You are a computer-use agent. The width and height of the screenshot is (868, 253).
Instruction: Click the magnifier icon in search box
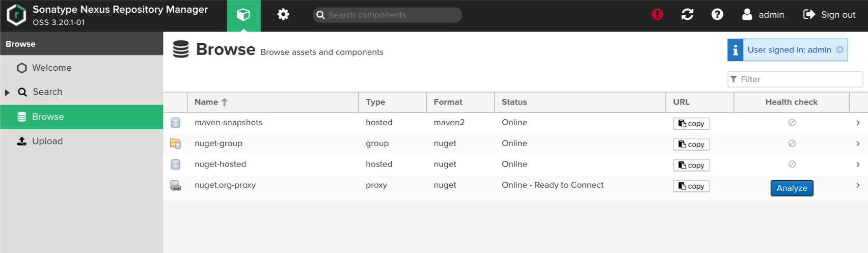click(320, 15)
